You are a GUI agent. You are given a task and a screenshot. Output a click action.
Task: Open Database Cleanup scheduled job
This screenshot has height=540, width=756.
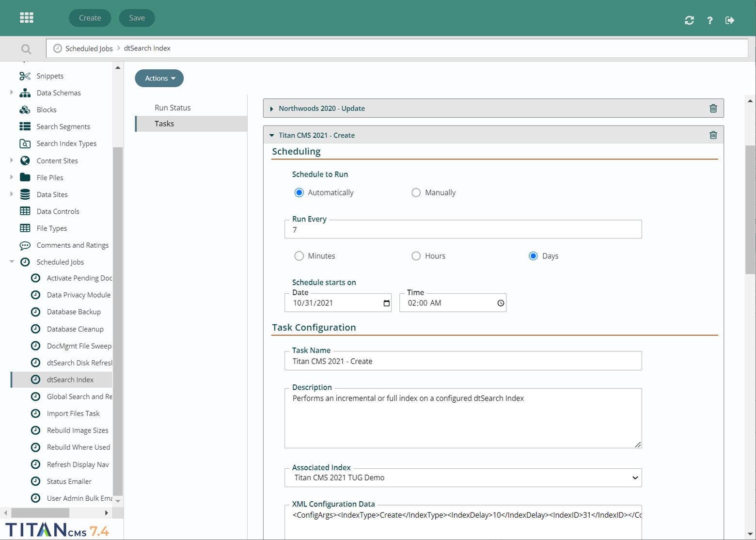(x=75, y=329)
